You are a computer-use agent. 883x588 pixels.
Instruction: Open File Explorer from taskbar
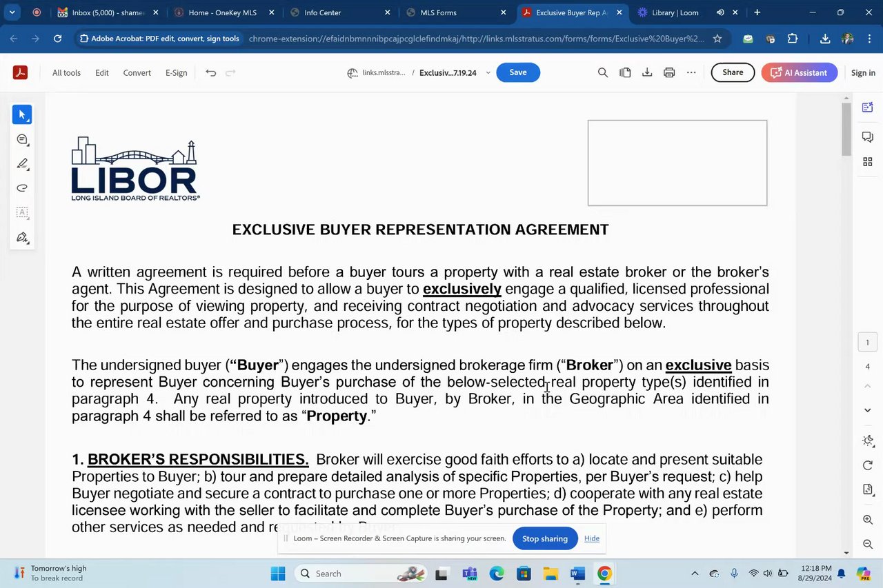click(550, 574)
